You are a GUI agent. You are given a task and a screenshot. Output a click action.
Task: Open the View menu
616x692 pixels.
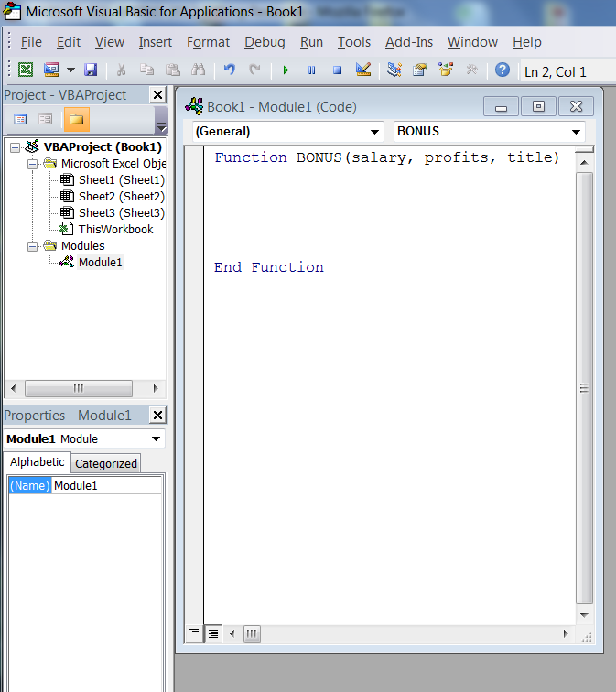click(x=110, y=42)
